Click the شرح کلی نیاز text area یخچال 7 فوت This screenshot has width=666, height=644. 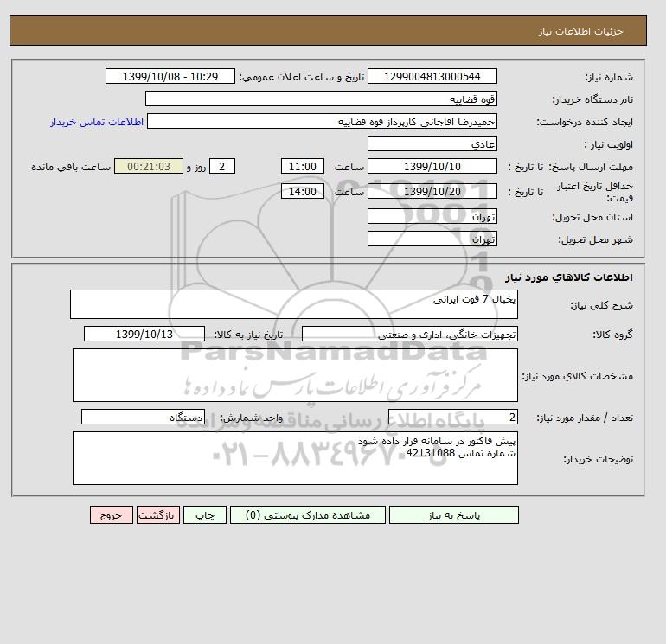(294, 304)
